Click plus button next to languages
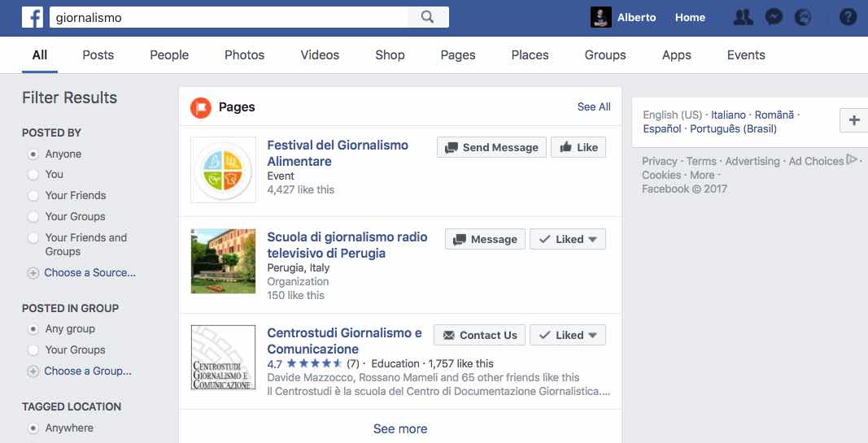This screenshot has width=868, height=443. click(854, 120)
